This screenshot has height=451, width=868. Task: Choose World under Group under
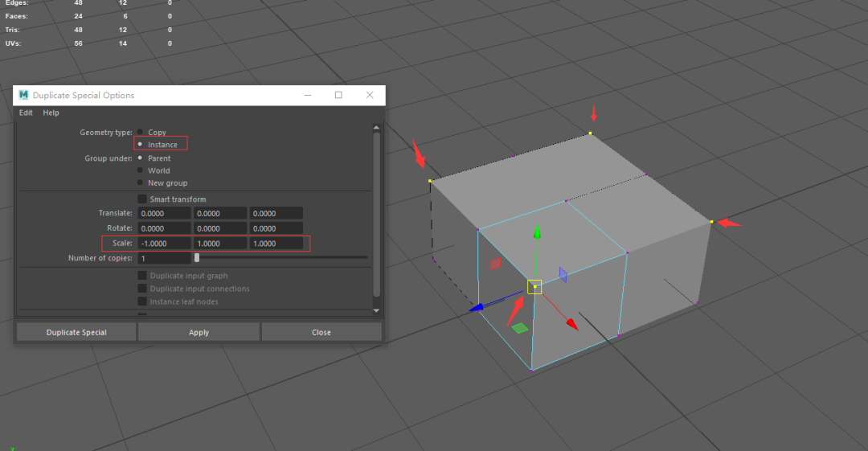coord(140,170)
